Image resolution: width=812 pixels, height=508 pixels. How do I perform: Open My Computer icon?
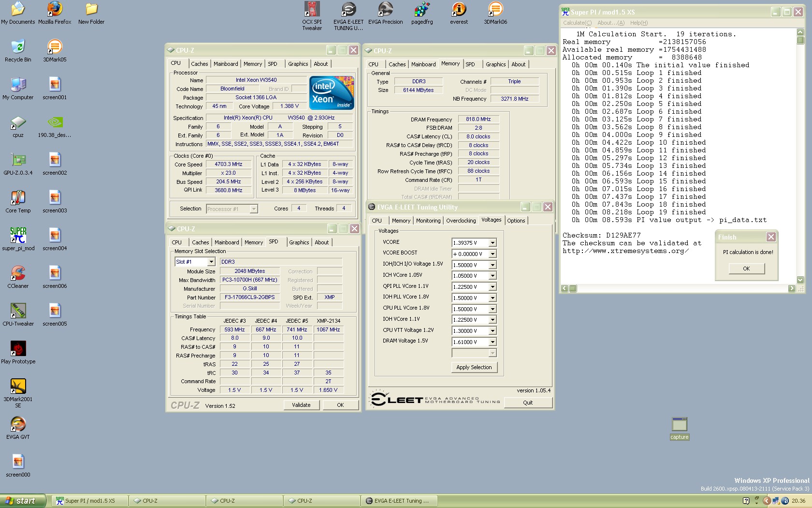(x=18, y=89)
